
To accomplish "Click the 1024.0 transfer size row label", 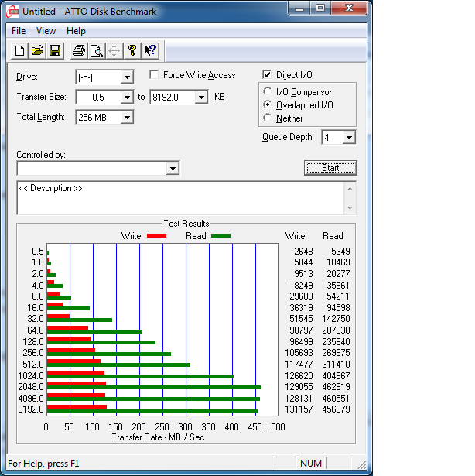I will pyautogui.click(x=31, y=376).
